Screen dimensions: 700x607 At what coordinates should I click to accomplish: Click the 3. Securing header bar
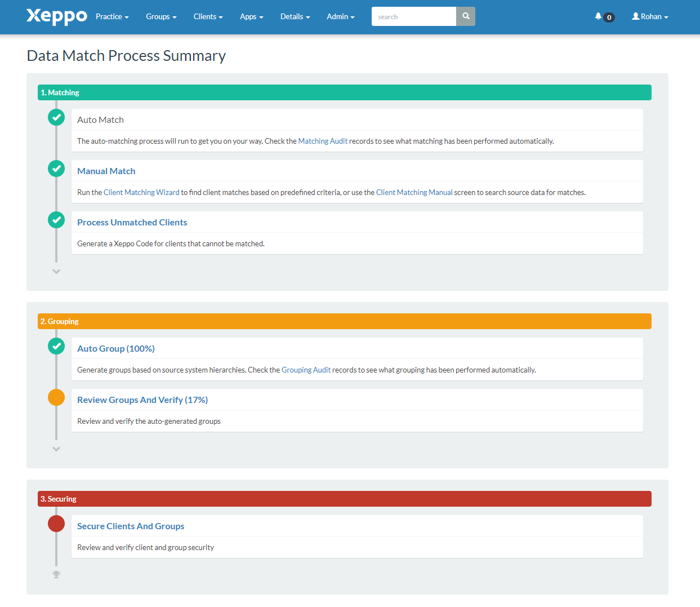coord(345,499)
